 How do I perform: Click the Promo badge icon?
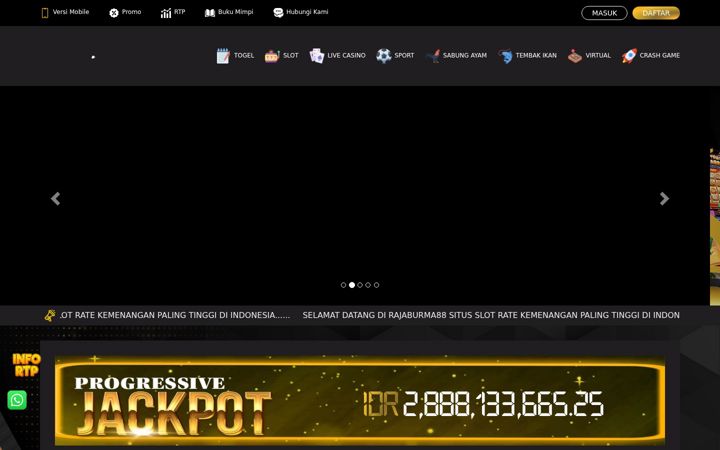pyautogui.click(x=114, y=13)
